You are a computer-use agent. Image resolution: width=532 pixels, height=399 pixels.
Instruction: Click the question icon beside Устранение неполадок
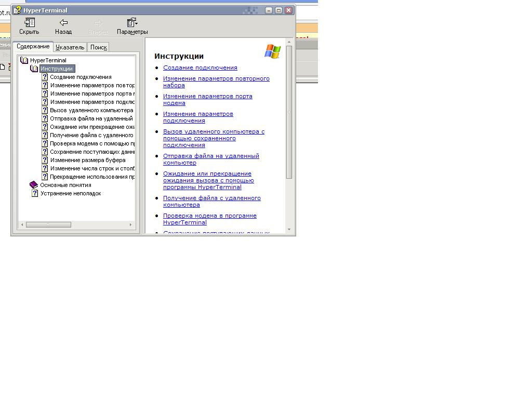pos(35,193)
